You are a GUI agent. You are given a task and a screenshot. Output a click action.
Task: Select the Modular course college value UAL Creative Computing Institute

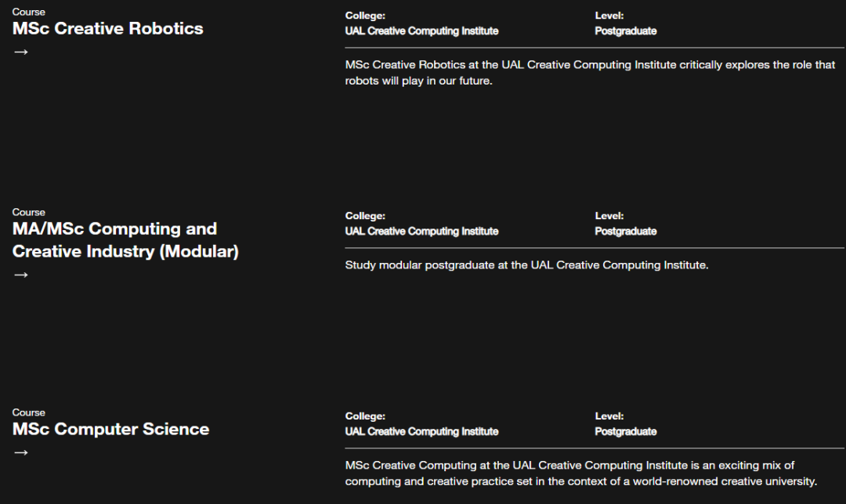421,231
